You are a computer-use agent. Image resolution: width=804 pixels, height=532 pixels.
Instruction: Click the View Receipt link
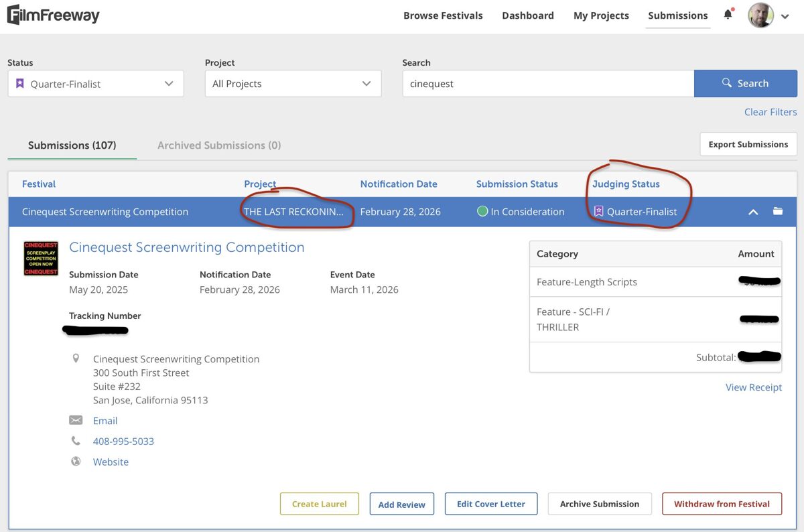(753, 387)
